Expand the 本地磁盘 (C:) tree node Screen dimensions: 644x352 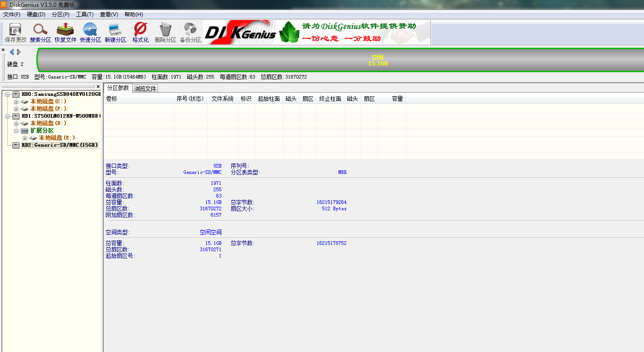[16, 102]
